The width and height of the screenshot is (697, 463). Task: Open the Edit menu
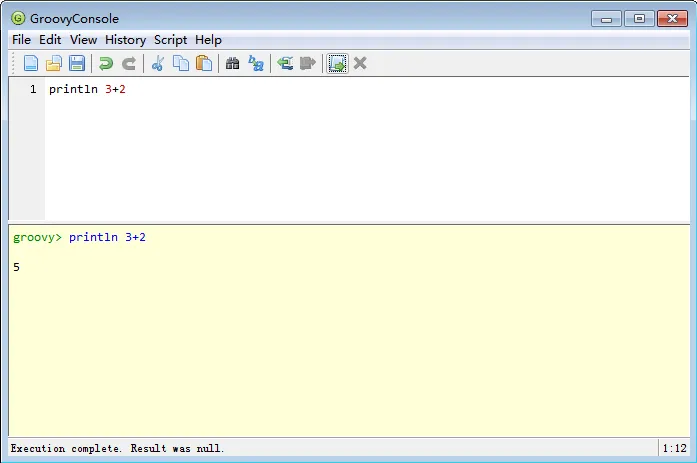50,40
